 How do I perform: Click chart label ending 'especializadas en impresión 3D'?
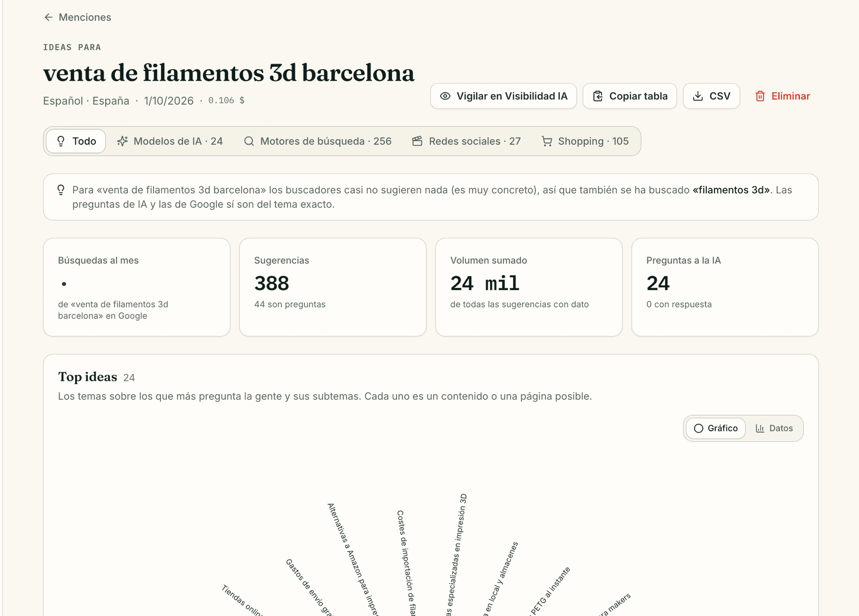[x=456, y=554]
